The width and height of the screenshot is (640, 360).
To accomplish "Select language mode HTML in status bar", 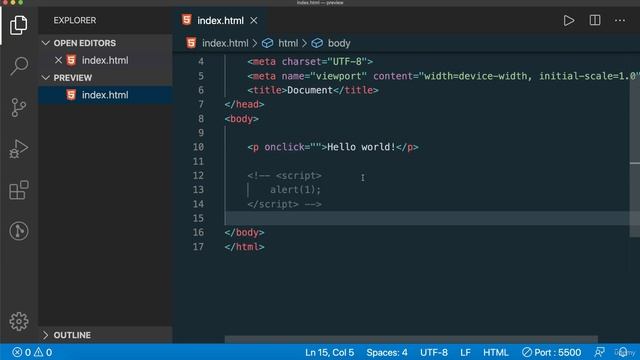I will click(x=496, y=352).
